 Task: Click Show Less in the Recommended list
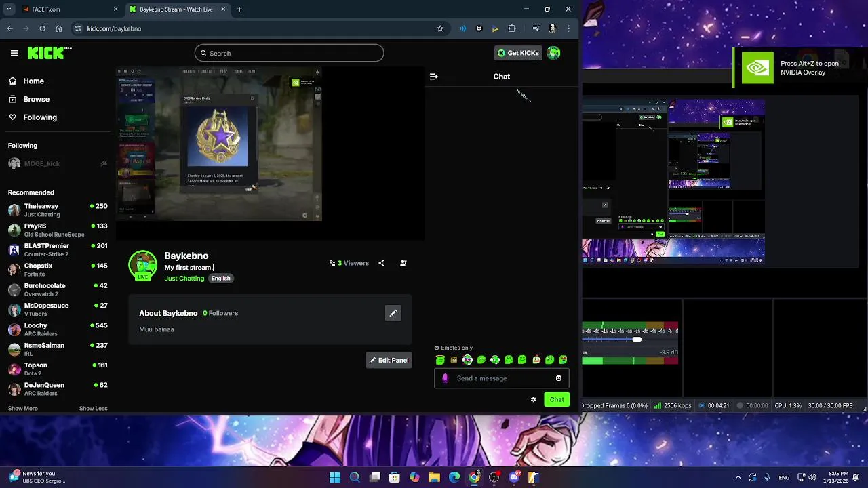click(94, 408)
